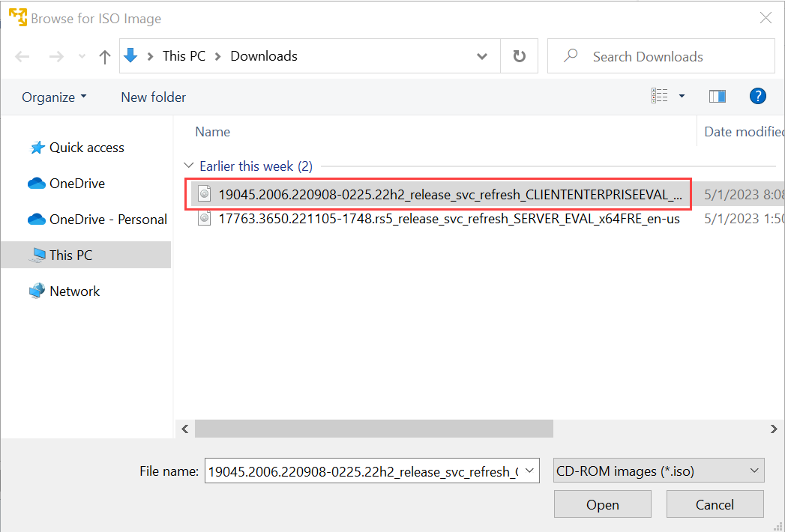Open Network in navigation pane
The image size is (785, 532).
click(x=74, y=291)
